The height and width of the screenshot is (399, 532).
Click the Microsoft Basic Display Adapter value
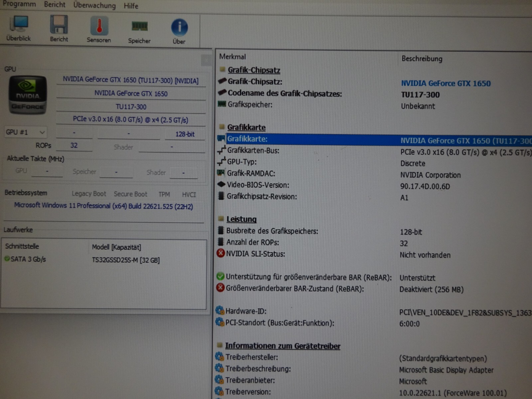tap(446, 370)
